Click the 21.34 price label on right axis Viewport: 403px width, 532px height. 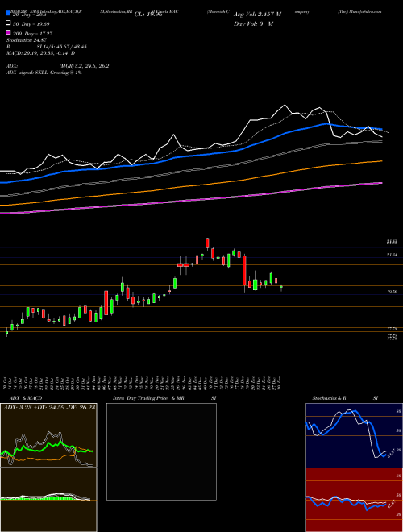[392, 255]
